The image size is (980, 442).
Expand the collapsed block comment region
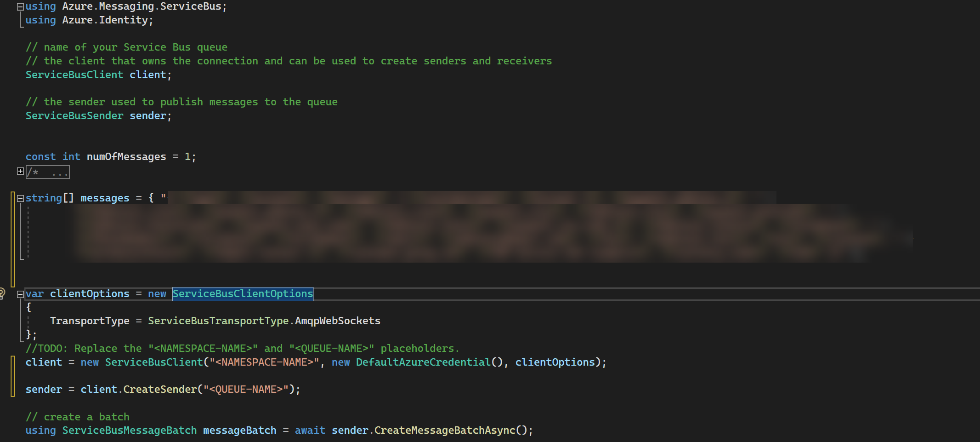pyautogui.click(x=20, y=171)
